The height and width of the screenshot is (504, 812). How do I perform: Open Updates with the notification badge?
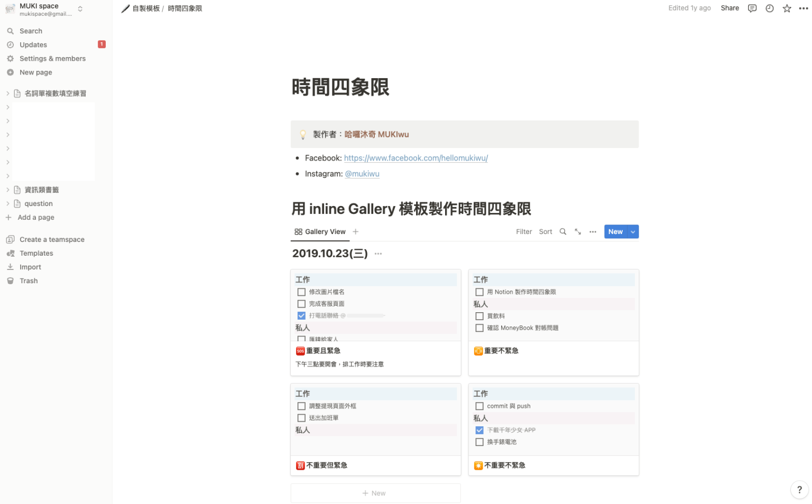(x=32, y=44)
